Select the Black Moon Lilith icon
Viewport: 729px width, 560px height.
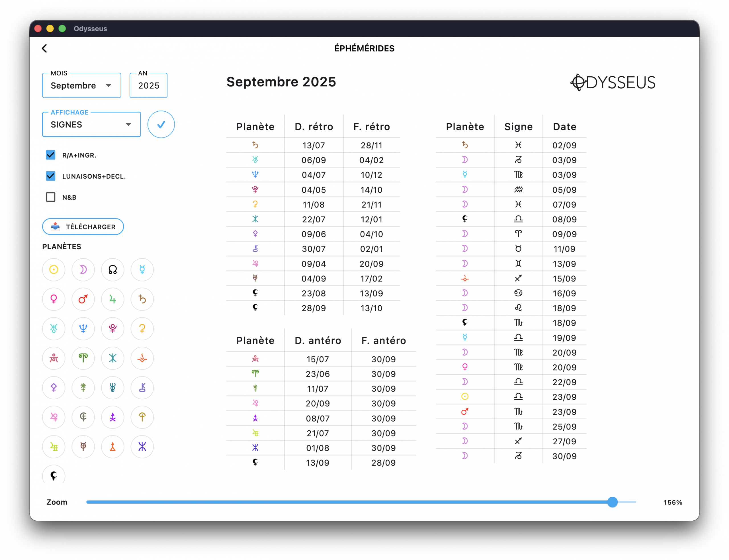coord(54,475)
